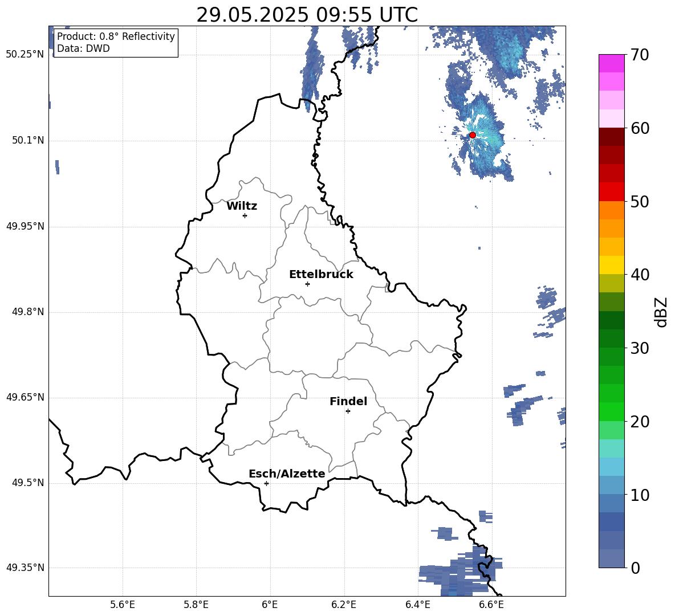675x616 pixels.
Task: Click the 40 colorbar tick label
Action: pos(640,275)
